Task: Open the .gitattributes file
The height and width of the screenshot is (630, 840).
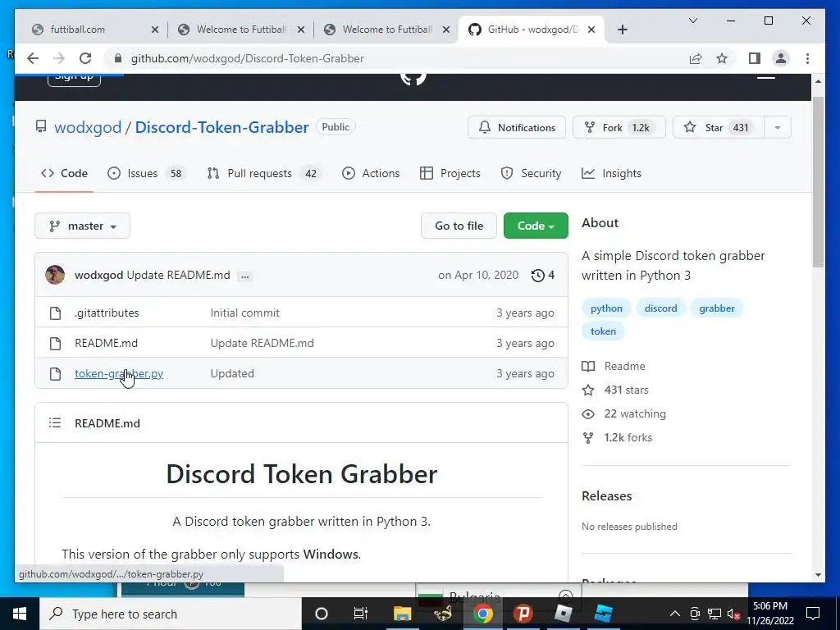Action: (x=107, y=313)
